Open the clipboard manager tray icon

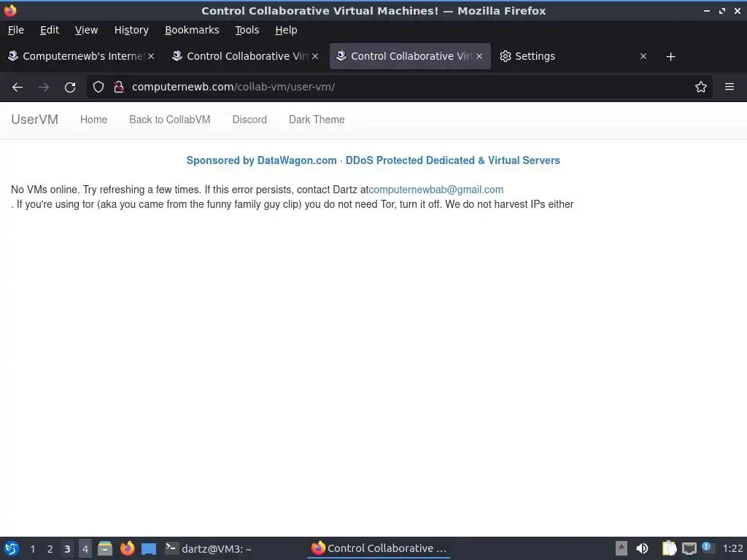pyautogui.click(x=670, y=548)
